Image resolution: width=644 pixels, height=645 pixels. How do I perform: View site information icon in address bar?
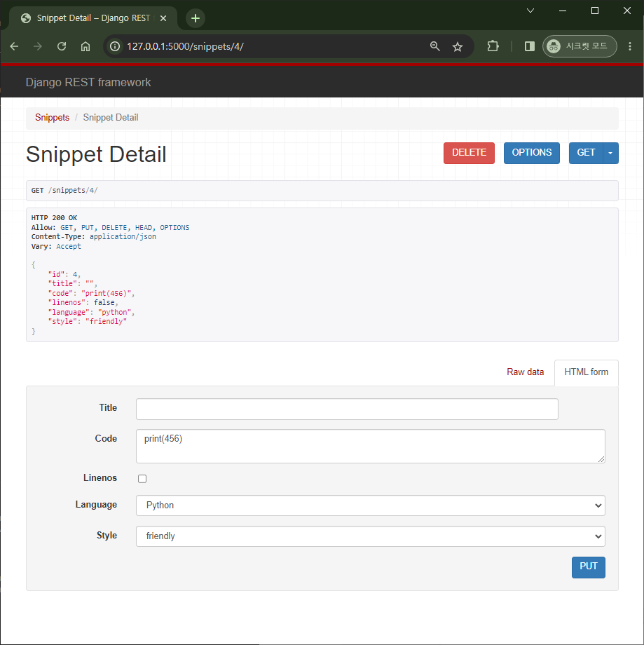coord(115,46)
